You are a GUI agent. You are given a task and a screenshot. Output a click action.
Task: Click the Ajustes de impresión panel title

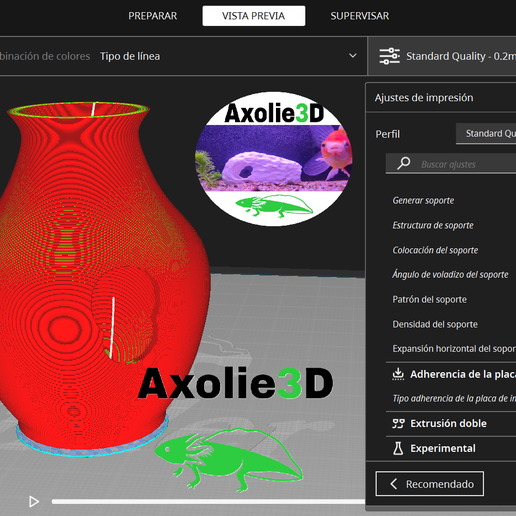pos(424,98)
